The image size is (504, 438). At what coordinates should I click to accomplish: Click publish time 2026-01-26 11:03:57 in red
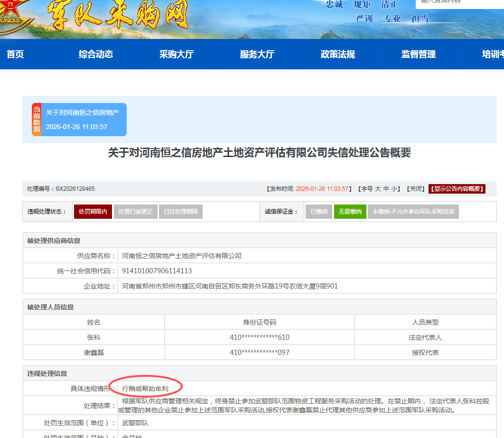[322, 189]
